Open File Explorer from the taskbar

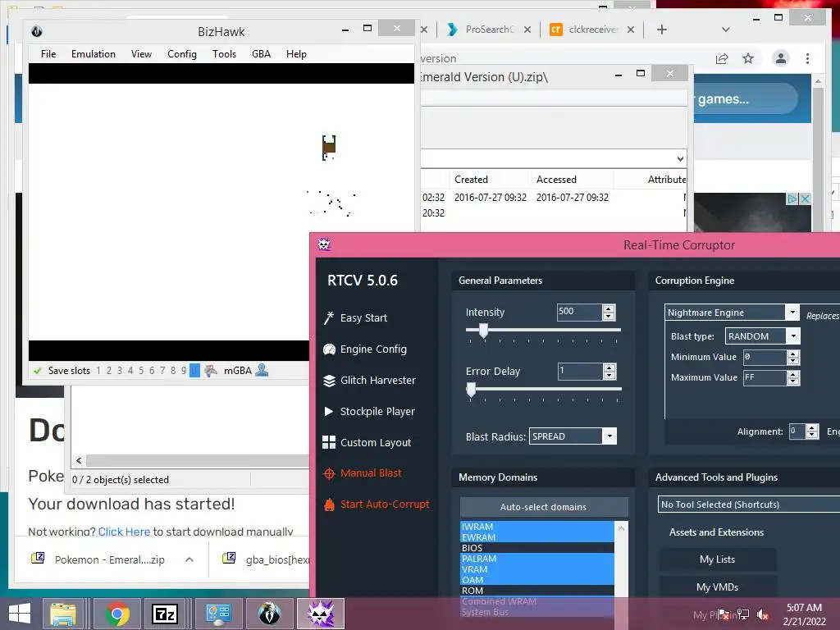[x=63, y=614]
